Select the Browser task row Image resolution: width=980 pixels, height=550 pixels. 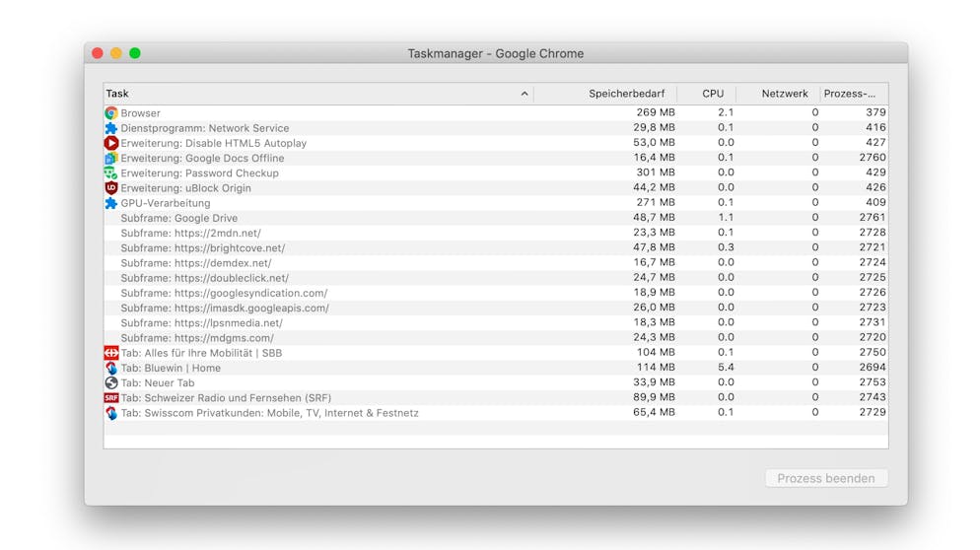pyautogui.click(x=496, y=113)
